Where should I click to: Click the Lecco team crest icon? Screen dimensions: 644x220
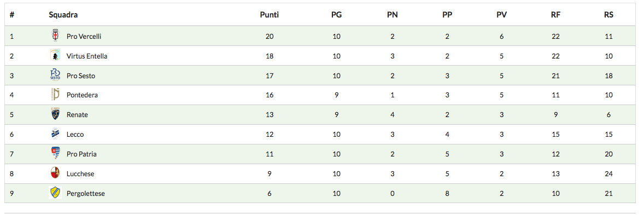click(55, 134)
